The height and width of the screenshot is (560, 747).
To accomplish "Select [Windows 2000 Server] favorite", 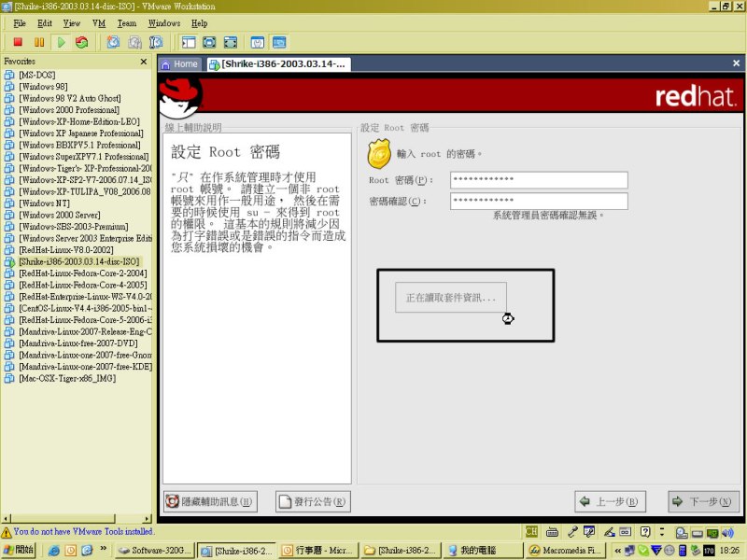I will coord(60,215).
